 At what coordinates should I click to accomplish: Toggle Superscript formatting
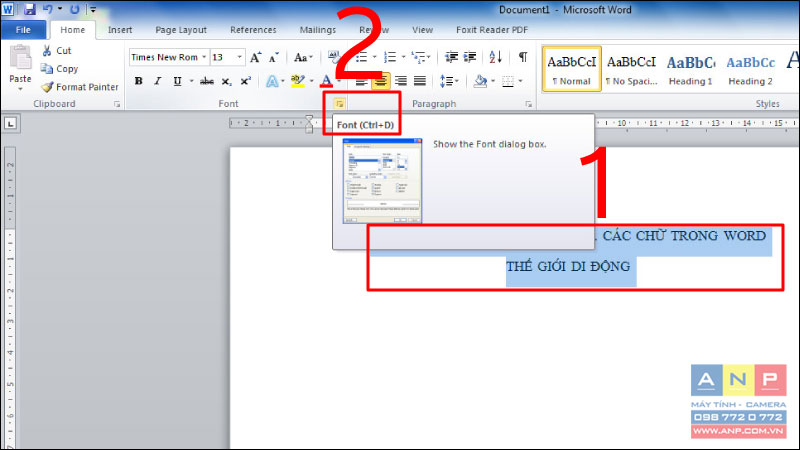[x=245, y=81]
